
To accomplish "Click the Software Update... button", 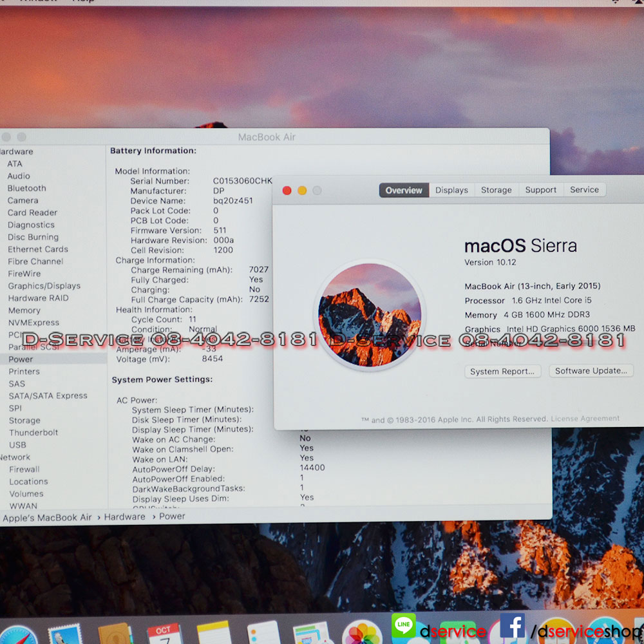I will [x=591, y=371].
